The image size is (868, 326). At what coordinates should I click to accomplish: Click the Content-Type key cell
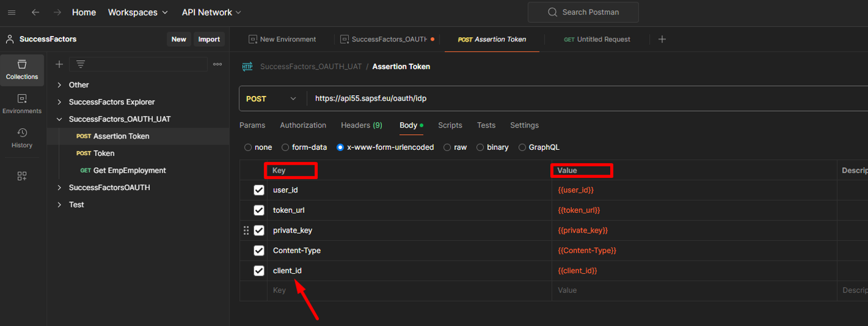[409, 250]
